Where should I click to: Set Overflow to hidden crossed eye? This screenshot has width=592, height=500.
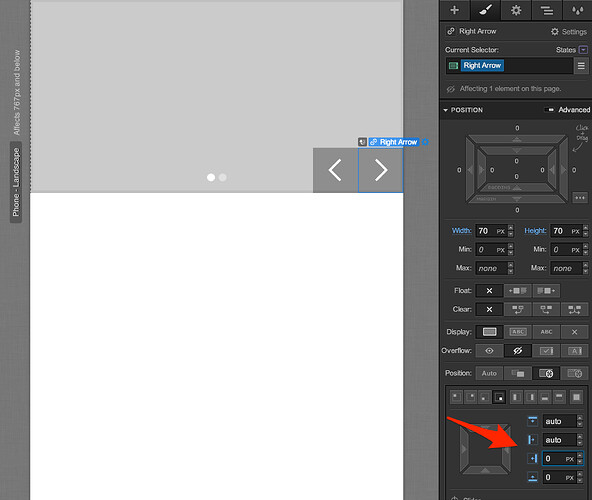click(x=517, y=351)
